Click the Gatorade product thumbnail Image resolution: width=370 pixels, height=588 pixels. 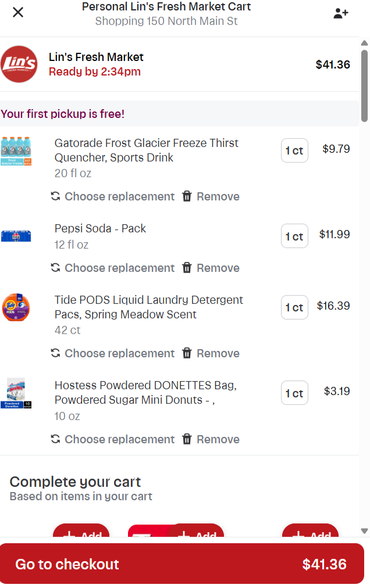click(x=16, y=151)
